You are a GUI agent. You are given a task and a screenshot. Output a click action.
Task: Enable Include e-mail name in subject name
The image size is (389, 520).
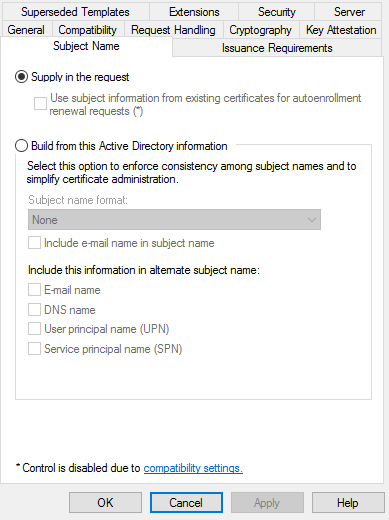point(34,243)
